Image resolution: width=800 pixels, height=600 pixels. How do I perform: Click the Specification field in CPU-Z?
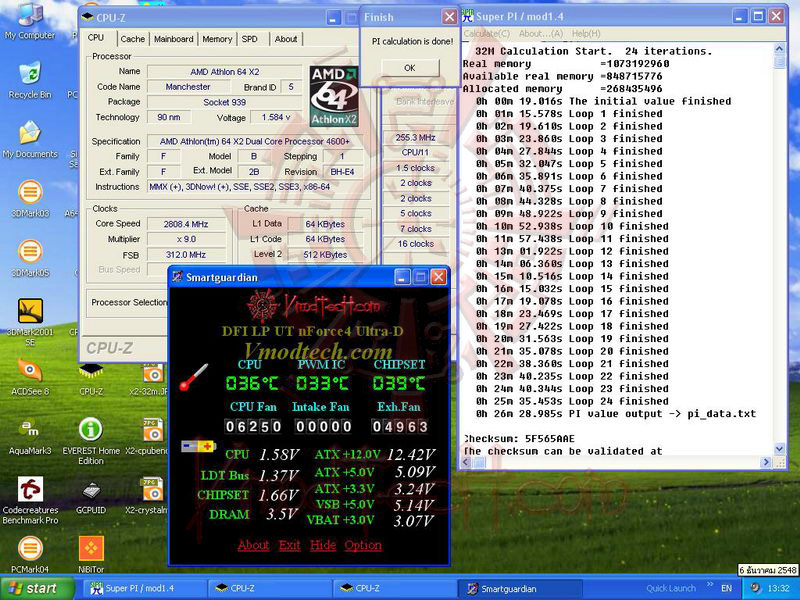255,141
